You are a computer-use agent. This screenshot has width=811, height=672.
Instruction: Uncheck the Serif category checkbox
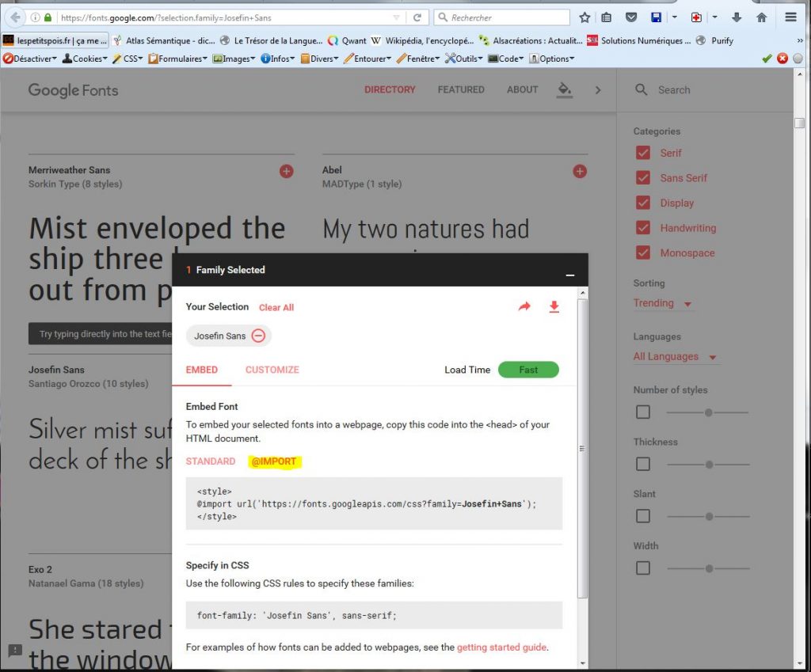click(643, 153)
